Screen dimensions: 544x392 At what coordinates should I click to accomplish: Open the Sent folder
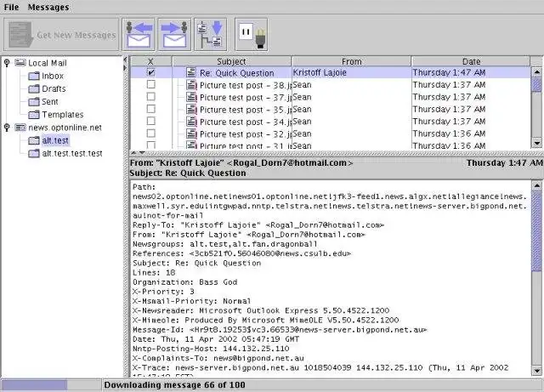point(50,101)
